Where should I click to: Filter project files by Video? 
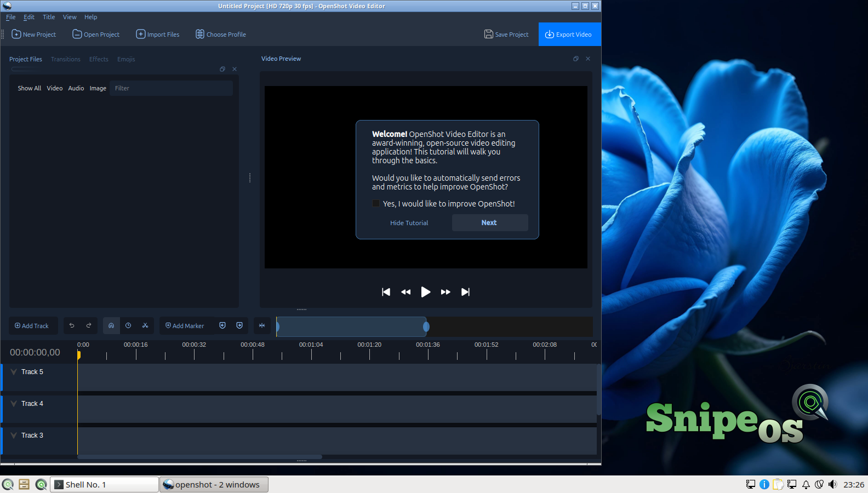[x=55, y=88]
